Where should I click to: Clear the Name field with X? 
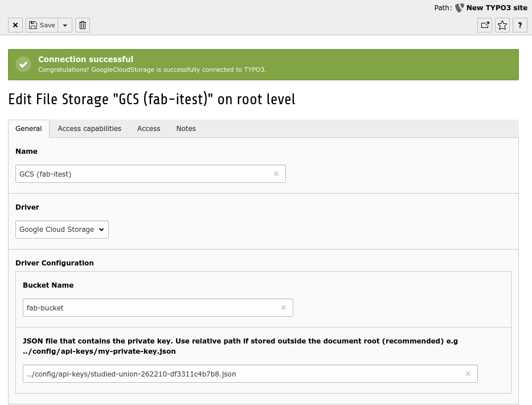click(x=276, y=174)
